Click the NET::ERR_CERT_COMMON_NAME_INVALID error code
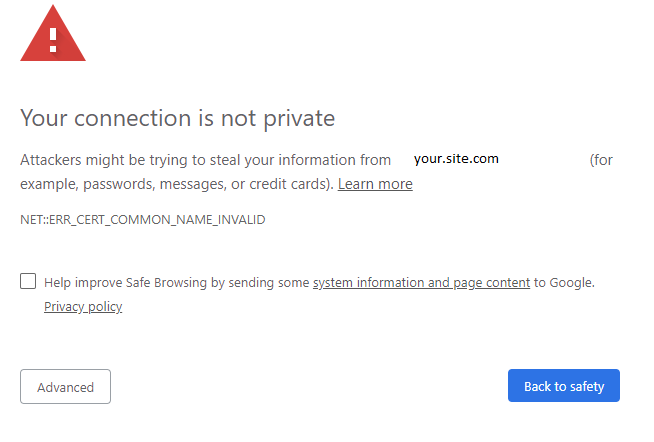 tap(143, 219)
